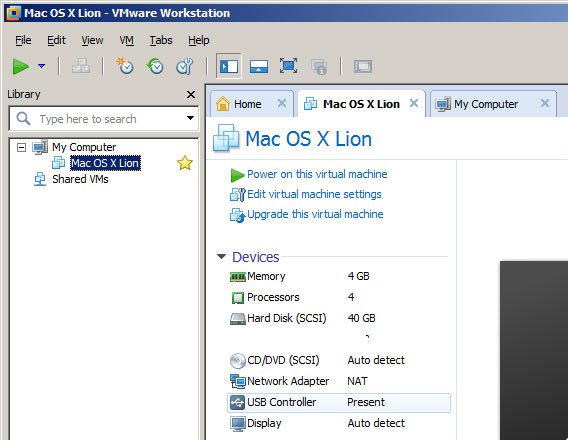Collapse the Devices section triangle

click(221, 256)
